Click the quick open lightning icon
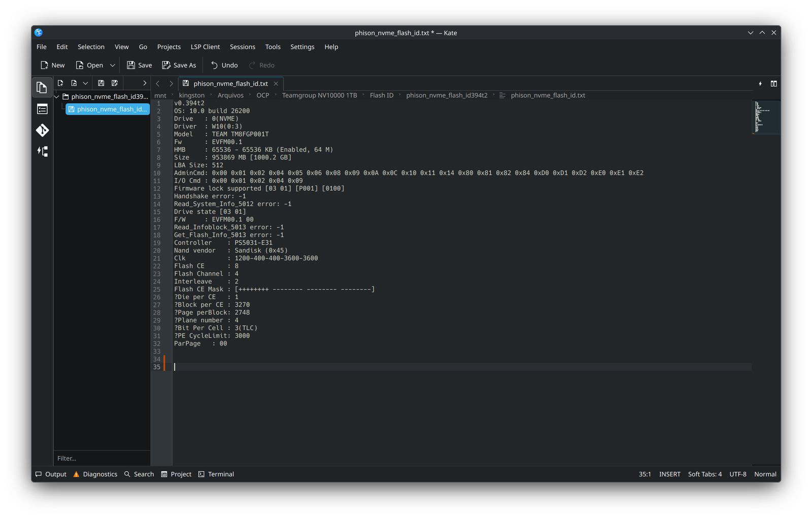 click(x=760, y=84)
